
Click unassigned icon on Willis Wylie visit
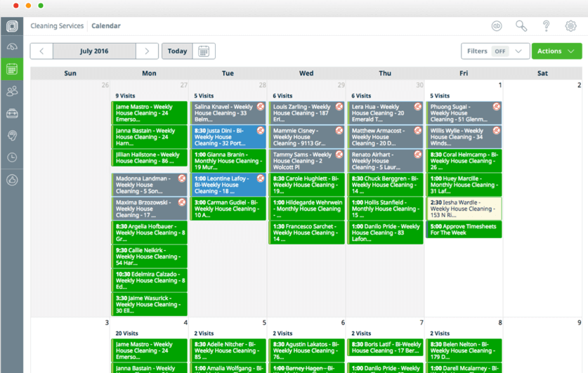point(497,131)
